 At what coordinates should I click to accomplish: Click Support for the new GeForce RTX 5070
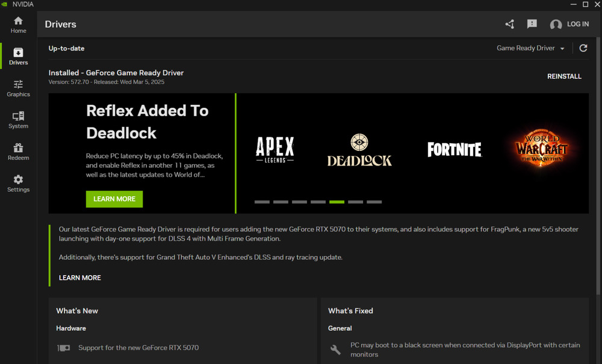tap(138, 348)
